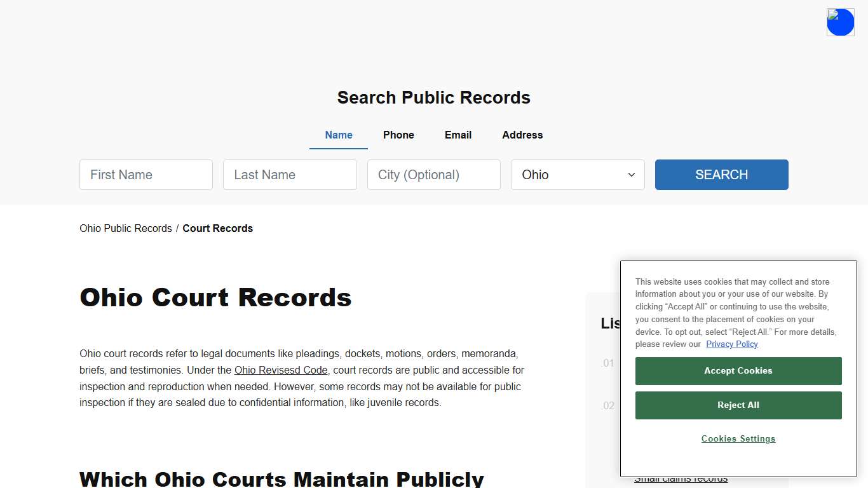This screenshot has height=488, width=868.
Task: Click the First Name input field
Action: (x=146, y=175)
